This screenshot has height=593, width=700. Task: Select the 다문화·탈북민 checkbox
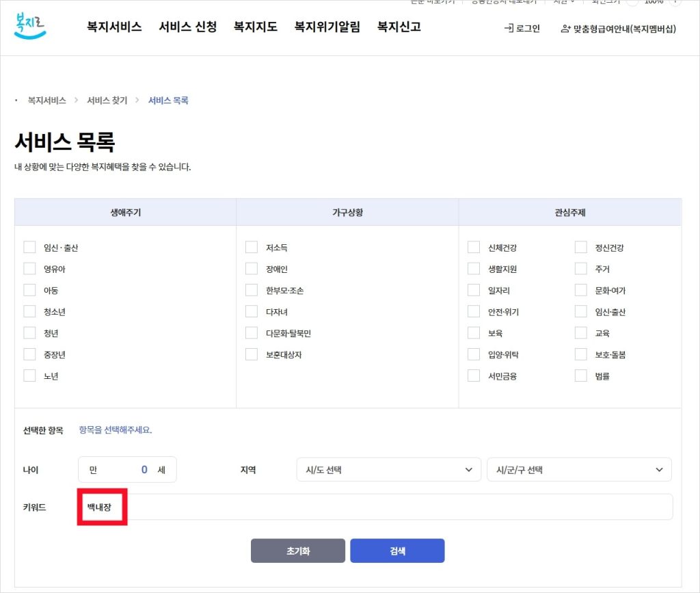pyautogui.click(x=252, y=332)
